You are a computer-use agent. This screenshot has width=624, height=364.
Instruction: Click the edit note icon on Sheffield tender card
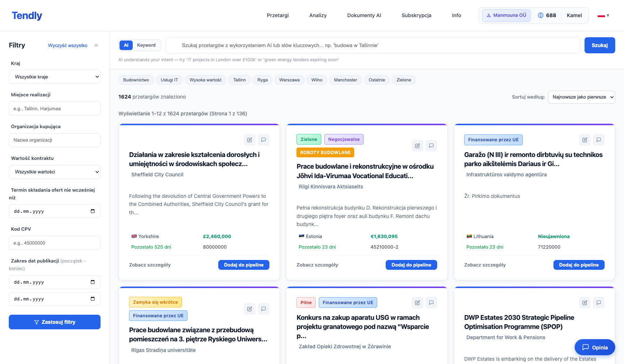point(250,140)
